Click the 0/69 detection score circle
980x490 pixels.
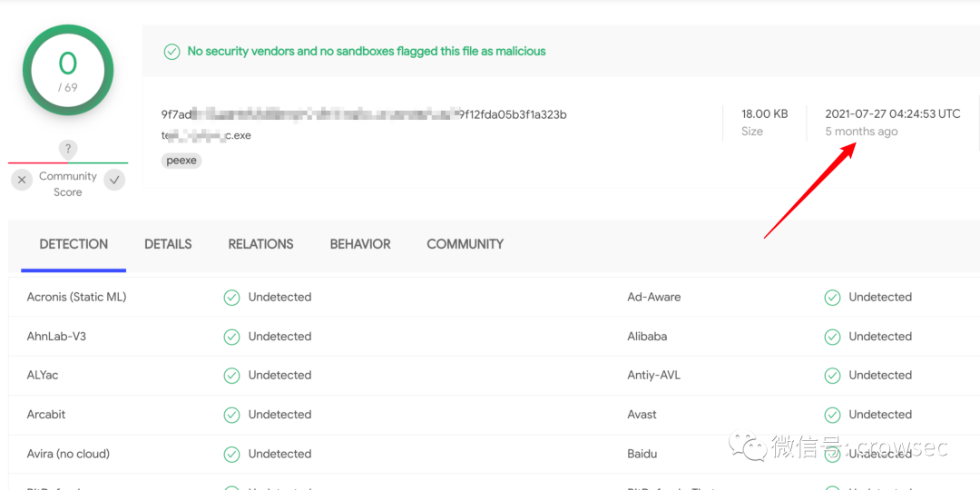68,71
